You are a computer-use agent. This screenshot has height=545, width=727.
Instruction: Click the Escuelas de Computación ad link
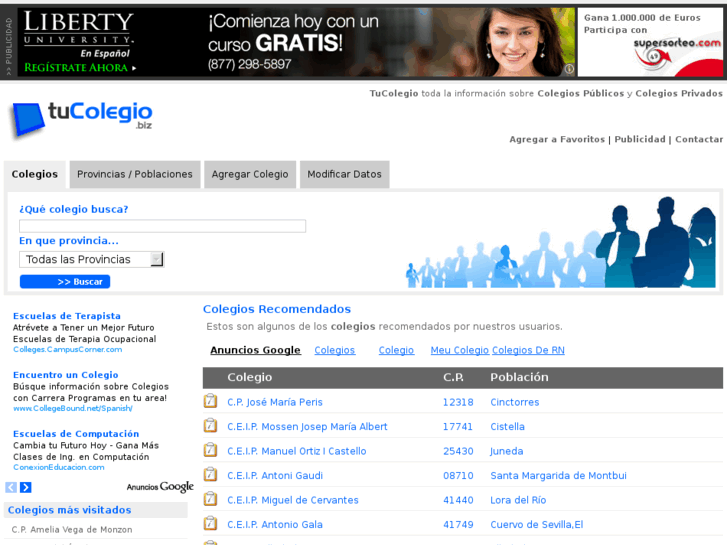[76, 434]
